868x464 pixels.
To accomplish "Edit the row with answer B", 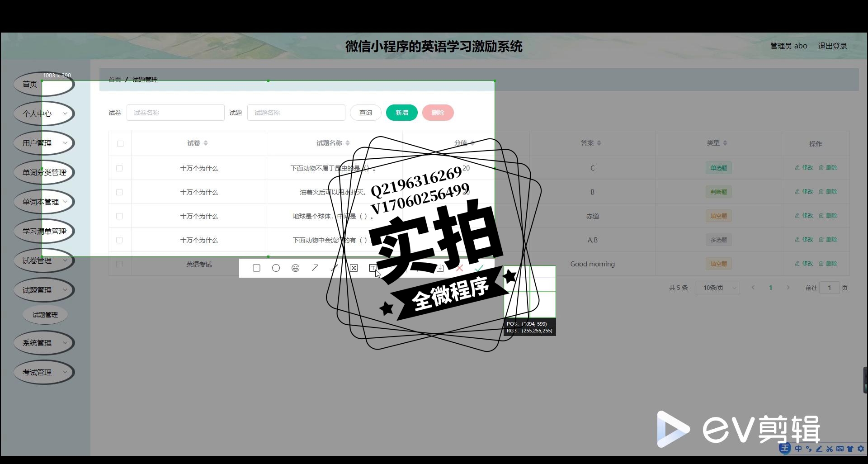I will (x=804, y=192).
